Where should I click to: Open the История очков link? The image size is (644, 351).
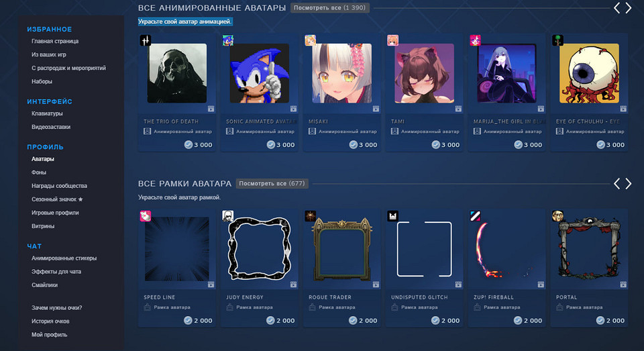pyautogui.click(x=50, y=321)
